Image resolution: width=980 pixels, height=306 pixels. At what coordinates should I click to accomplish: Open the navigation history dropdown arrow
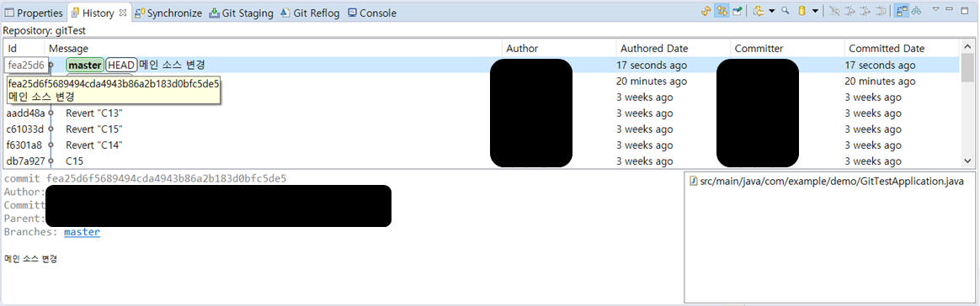coord(772,11)
